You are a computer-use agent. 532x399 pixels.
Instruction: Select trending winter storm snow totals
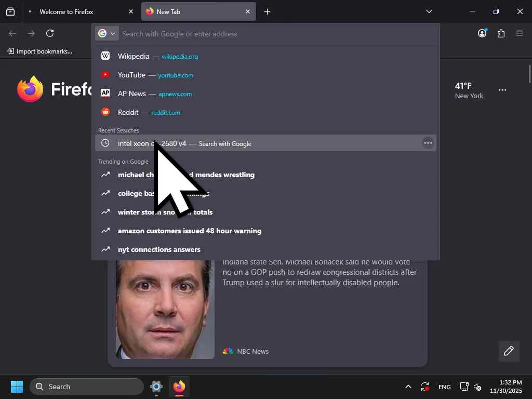[265, 212]
